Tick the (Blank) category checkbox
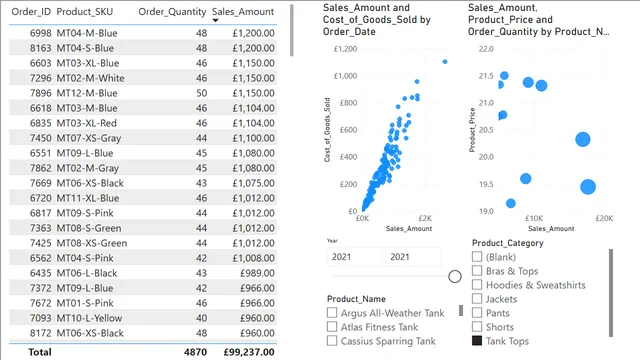 coord(477,257)
